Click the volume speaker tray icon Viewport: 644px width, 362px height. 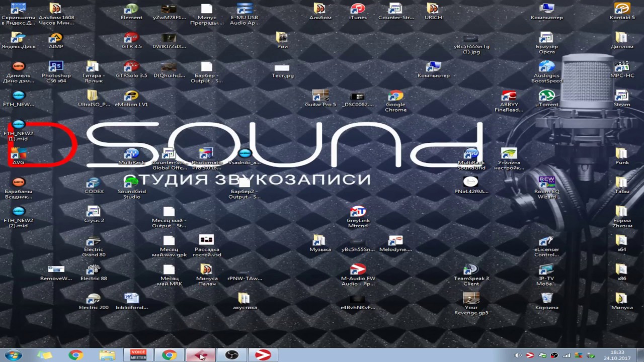(518, 355)
